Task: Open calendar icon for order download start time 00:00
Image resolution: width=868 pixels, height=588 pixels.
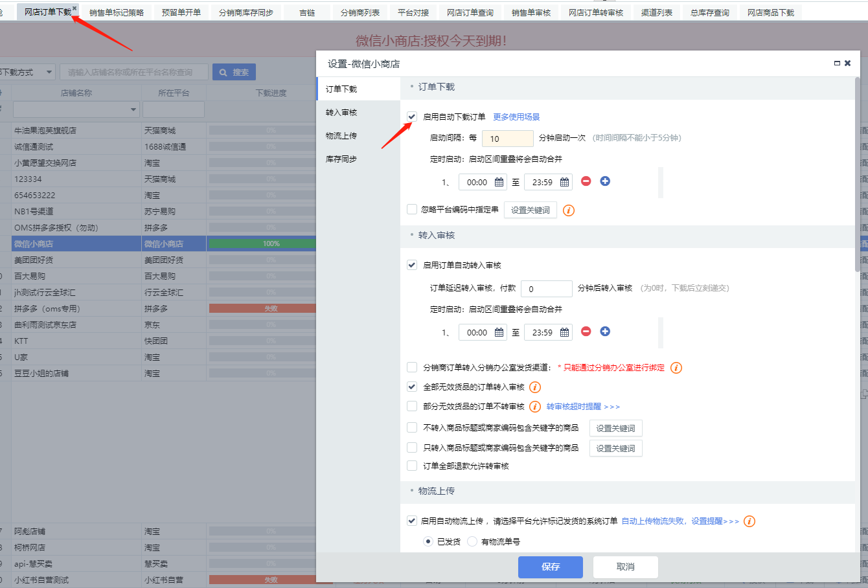Action: (499, 183)
